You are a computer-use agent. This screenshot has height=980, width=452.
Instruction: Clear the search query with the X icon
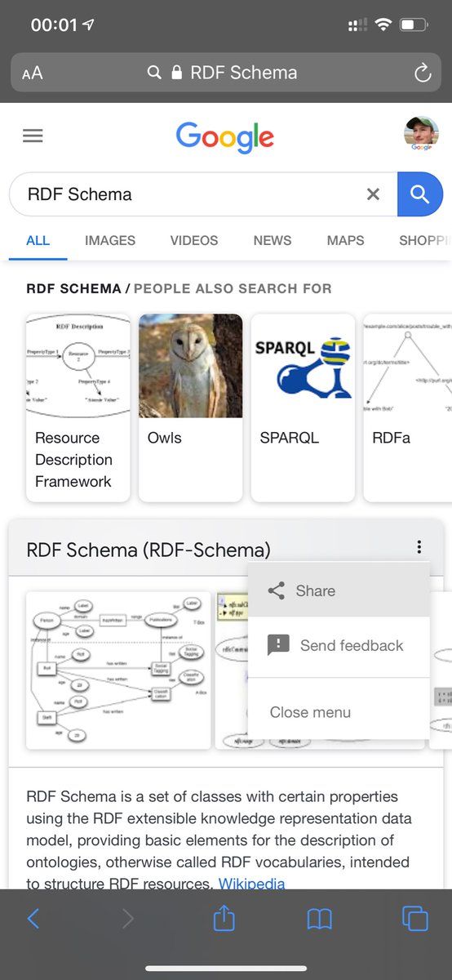[373, 194]
